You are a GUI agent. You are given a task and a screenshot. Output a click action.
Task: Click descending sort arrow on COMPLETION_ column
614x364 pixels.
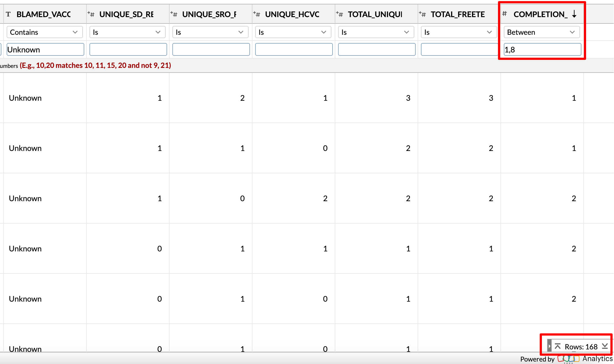pos(574,14)
